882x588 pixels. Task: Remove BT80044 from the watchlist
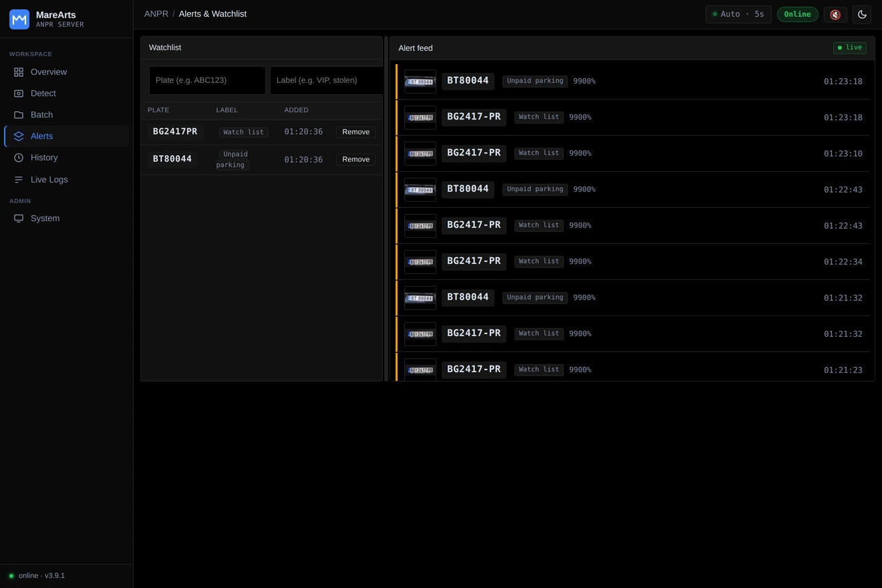click(355, 160)
